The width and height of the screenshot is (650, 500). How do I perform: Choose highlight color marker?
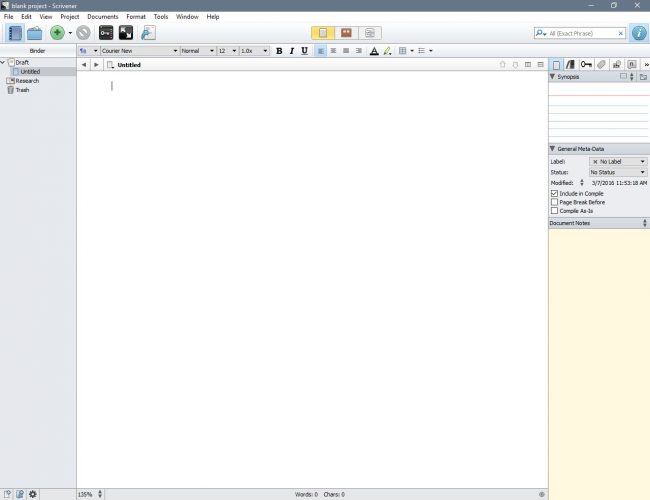point(387,51)
